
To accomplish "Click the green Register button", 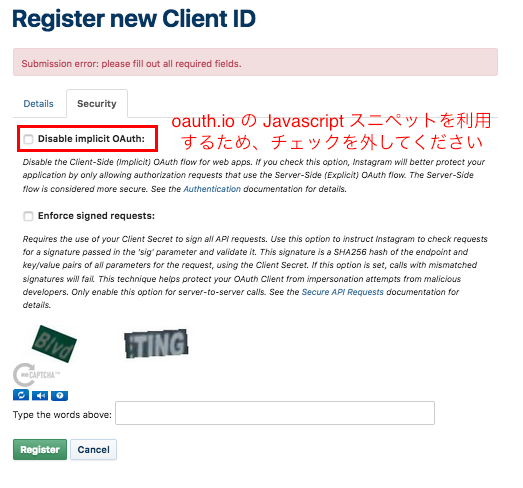I will [40, 449].
